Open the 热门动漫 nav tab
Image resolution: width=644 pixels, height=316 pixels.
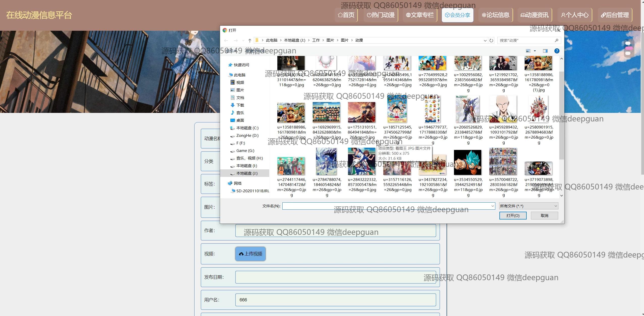(381, 15)
